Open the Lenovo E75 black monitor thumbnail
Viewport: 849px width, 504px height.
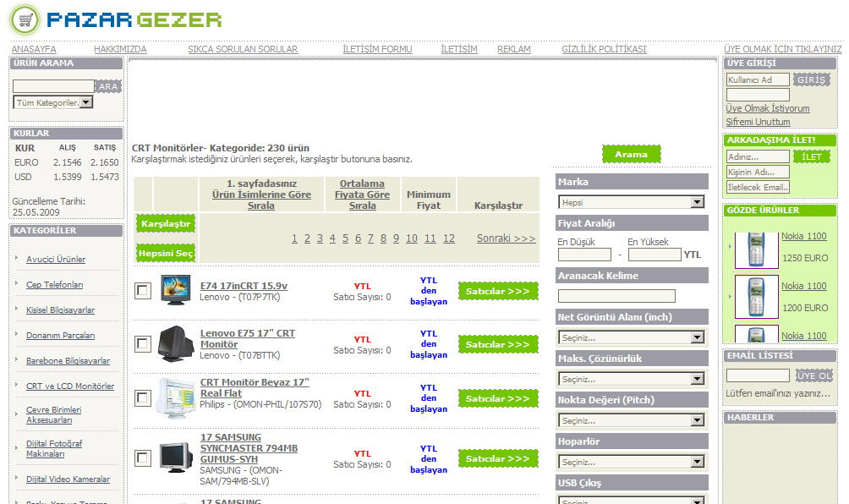pyautogui.click(x=175, y=344)
